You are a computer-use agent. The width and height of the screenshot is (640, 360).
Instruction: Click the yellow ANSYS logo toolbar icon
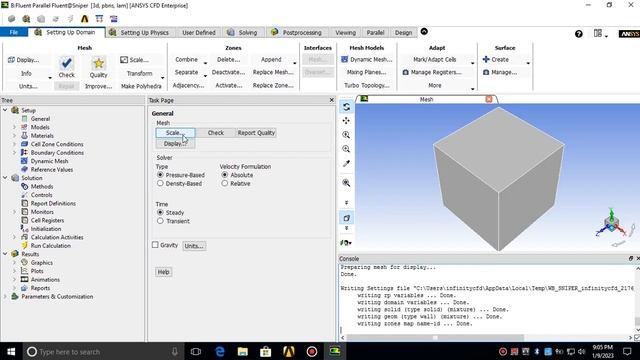[x=84, y=19]
